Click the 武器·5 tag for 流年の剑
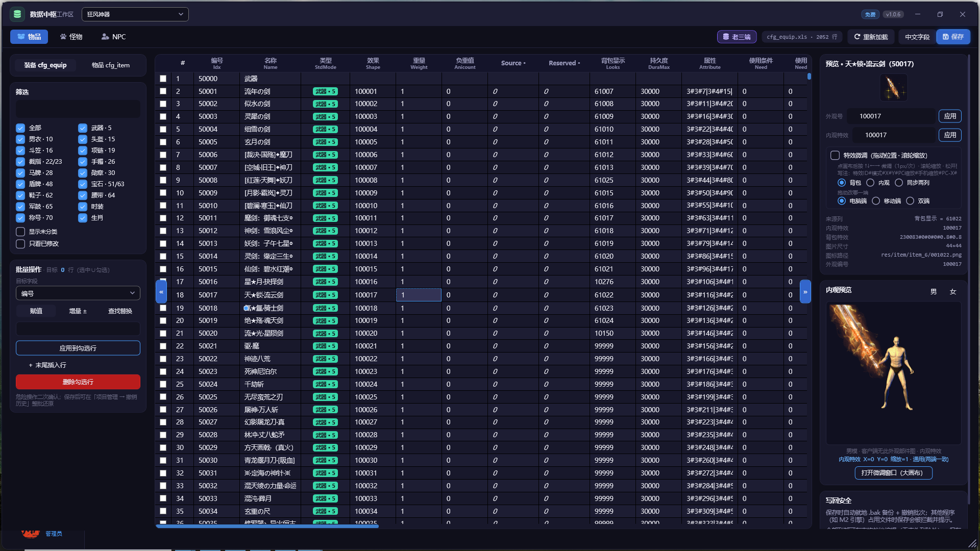The image size is (980, 551). tap(325, 91)
